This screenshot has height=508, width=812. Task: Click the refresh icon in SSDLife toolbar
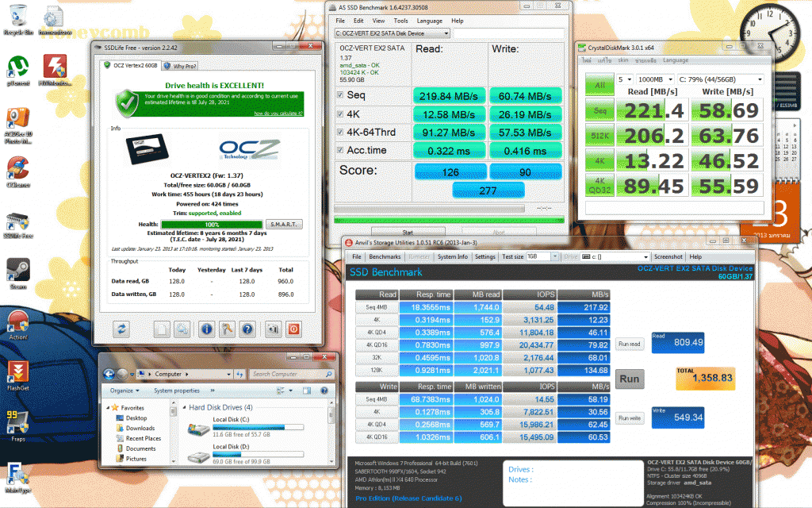point(121,329)
